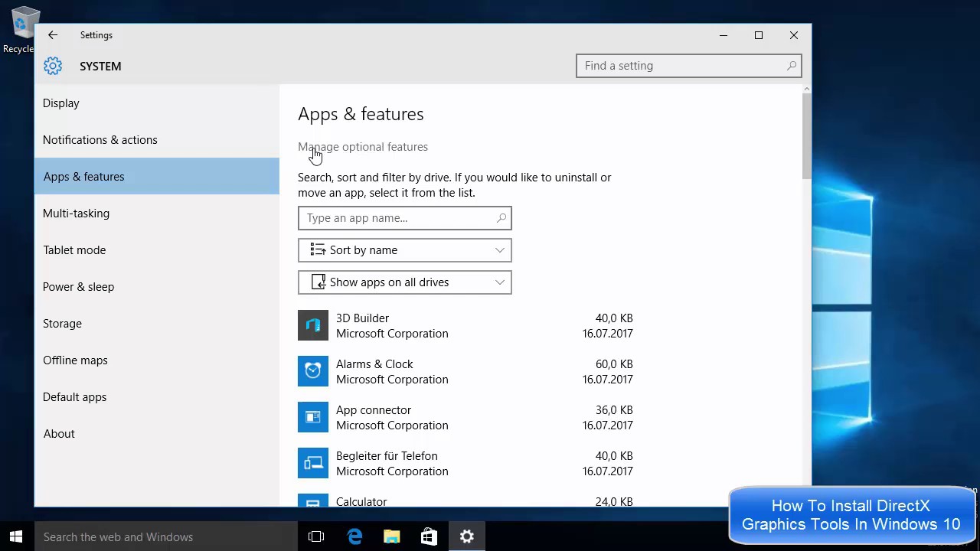Click the search magnifier in Find a setting
The width and height of the screenshot is (980, 551).
(792, 66)
